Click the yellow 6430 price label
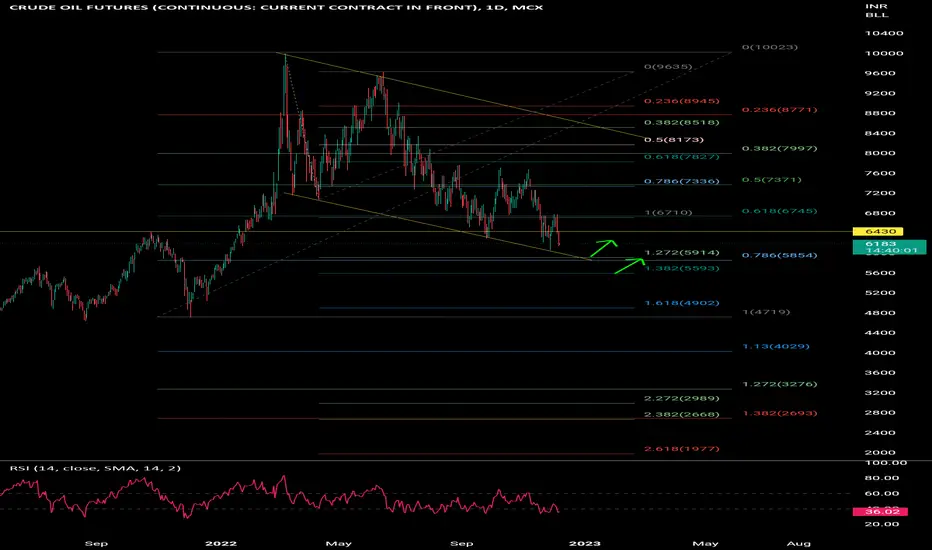This screenshot has width=932, height=550. click(877, 231)
